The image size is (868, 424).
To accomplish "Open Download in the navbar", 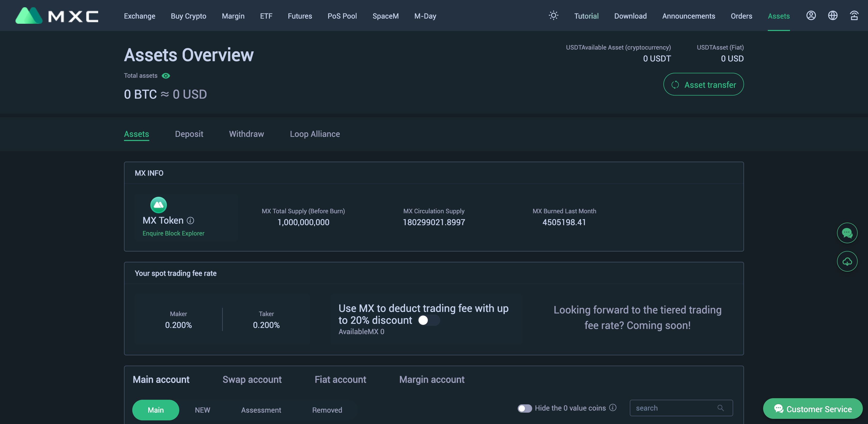I will [x=630, y=16].
